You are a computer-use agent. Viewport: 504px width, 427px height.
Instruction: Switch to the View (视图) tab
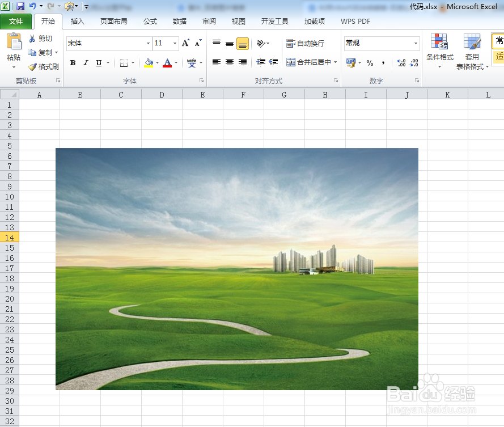(x=238, y=21)
